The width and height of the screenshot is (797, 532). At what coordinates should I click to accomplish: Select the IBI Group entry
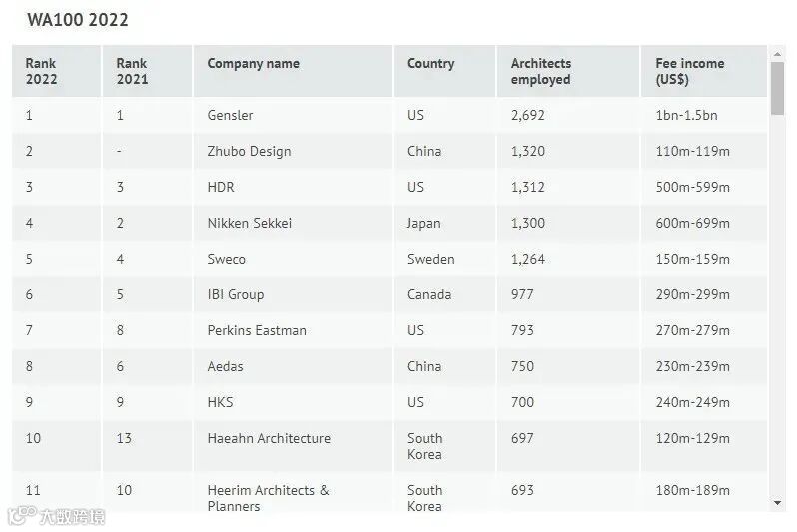(236, 294)
